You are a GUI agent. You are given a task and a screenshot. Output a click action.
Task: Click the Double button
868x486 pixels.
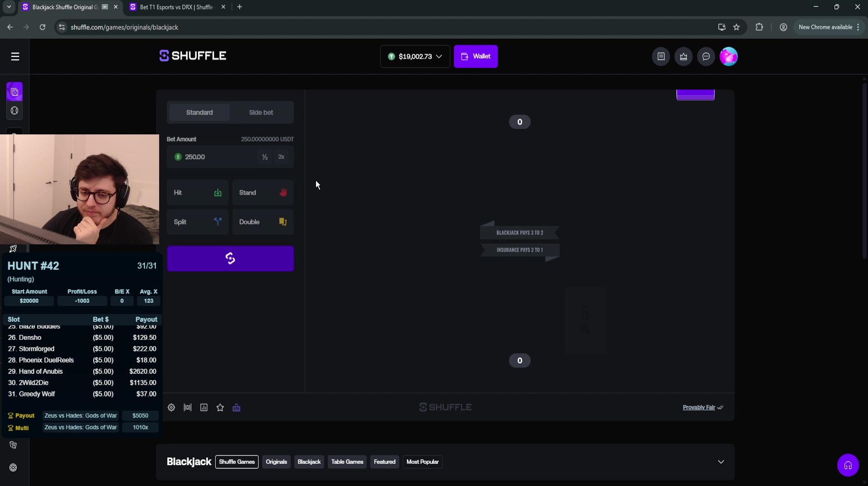[x=263, y=222]
